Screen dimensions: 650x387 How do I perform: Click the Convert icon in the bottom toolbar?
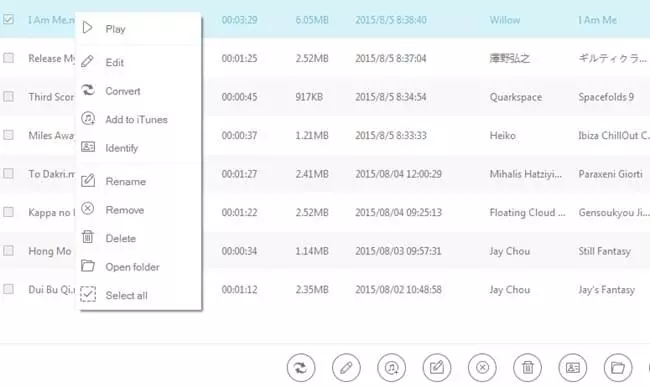[x=301, y=368]
